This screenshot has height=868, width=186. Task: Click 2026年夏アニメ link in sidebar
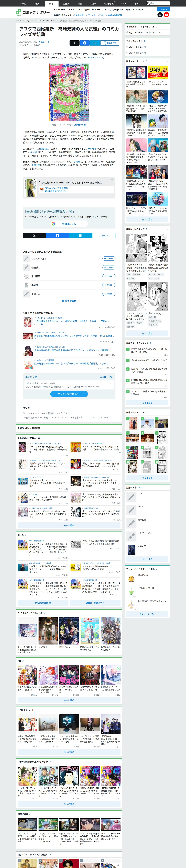[x=137, y=47]
